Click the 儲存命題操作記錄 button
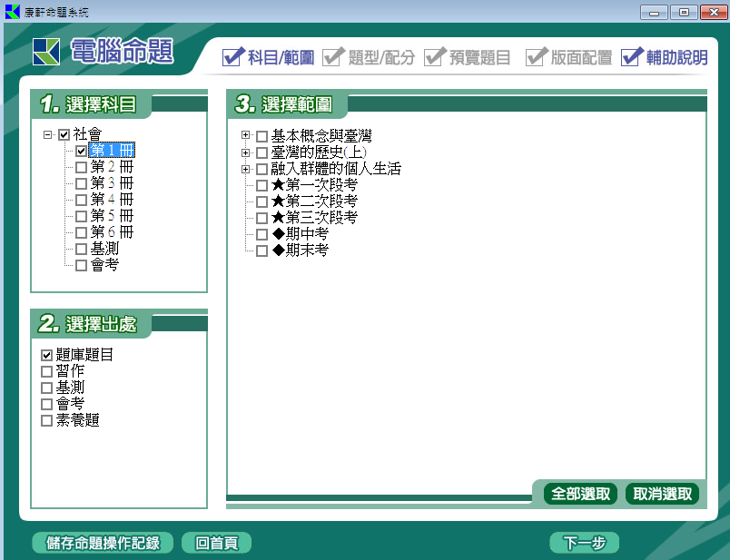The width and height of the screenshot is (730, 560). pos(103,543)
